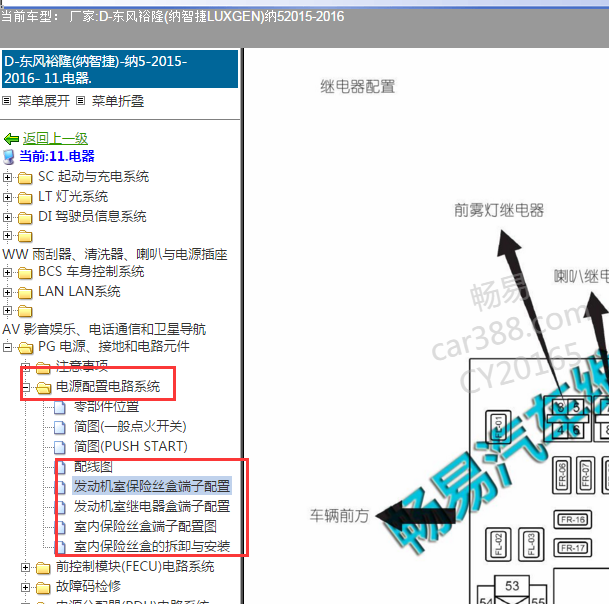Click the open folder icon of 电源配置电路系统
Image resolution: width=609 pixels, height=604 pixels.
(x=44, y=387)
